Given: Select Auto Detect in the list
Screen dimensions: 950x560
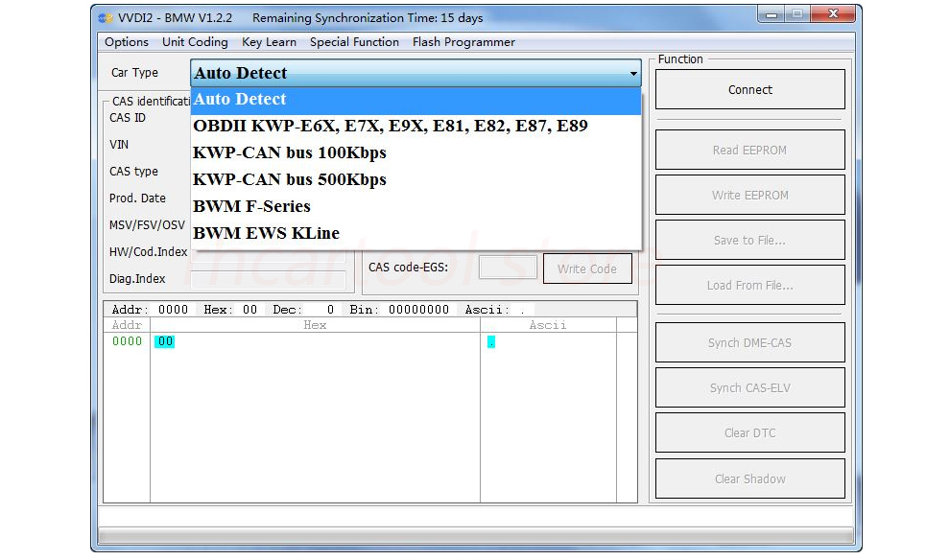Looking at the screenshot, I should coord(416,100).
